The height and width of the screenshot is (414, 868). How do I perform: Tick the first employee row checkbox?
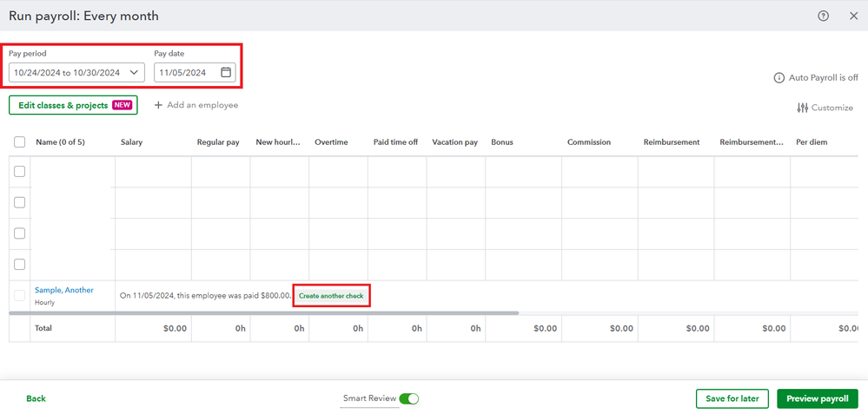click(19, 171)
